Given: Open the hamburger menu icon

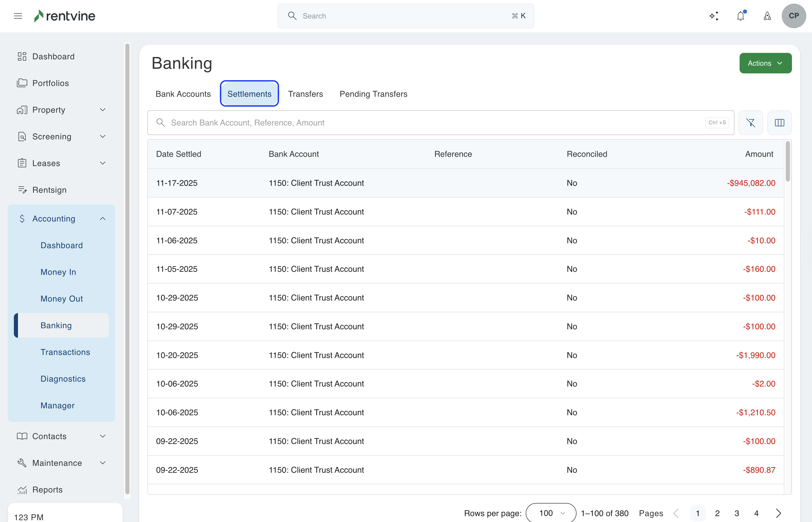Looking at the screenshot, I should (18, 16).
